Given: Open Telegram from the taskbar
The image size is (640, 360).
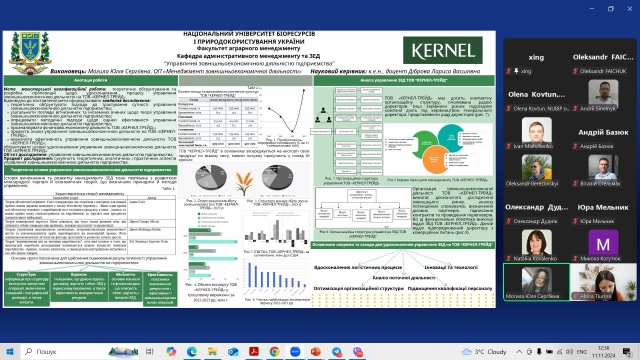Looking at the screenshot, I should (x=337, y=351).
